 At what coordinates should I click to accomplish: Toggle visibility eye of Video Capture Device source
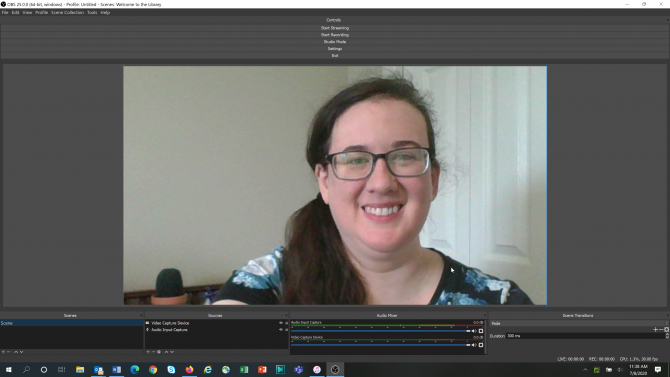[281, 323]
